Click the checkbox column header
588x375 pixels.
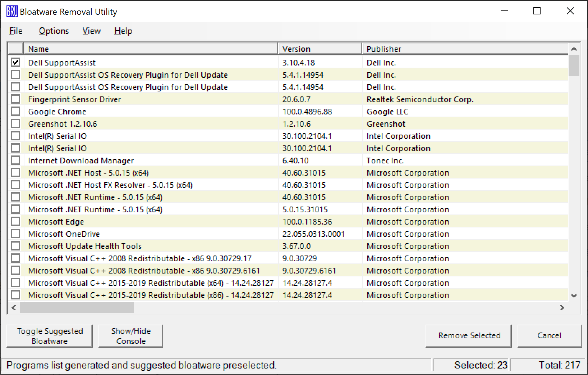pyautogui.click(x=15, y=49)
